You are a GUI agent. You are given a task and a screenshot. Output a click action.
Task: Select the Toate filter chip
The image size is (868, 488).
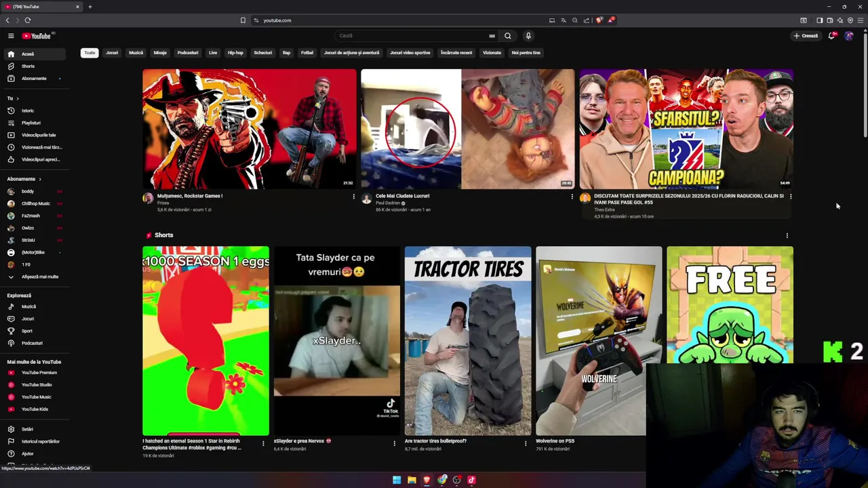90,53
